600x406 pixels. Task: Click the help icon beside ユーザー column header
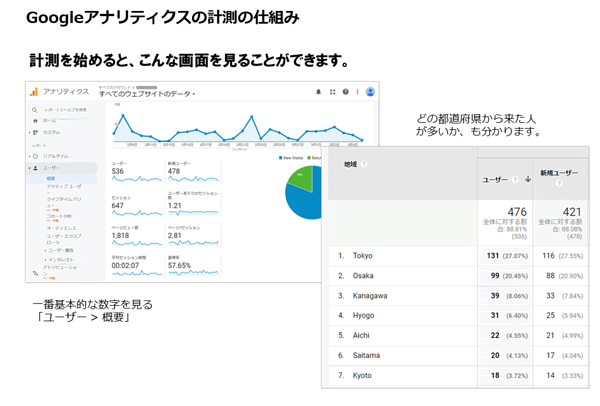(x=515, y=179)
